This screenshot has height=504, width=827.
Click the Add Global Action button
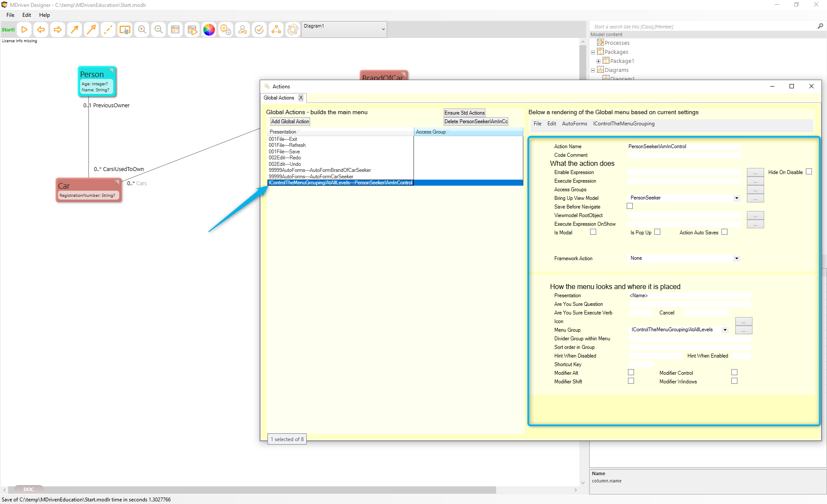click(x=290, y=121)
